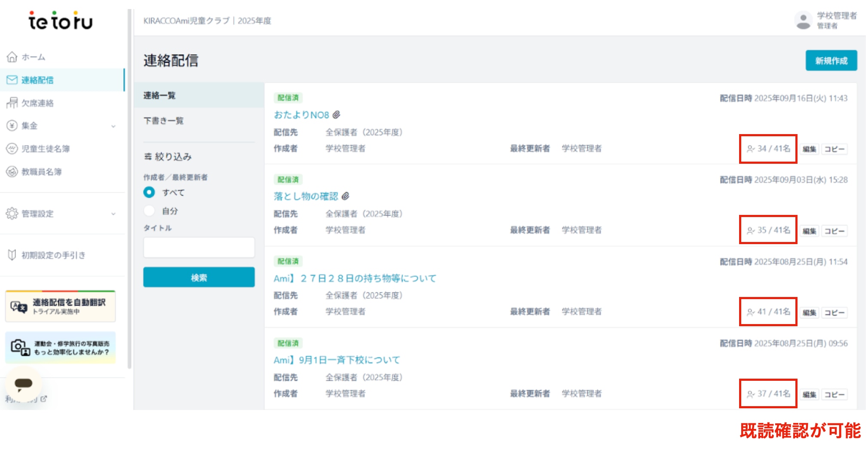868x453 pixels.
Task: Select the 自分 radio button
Action: tap(149, 211)
